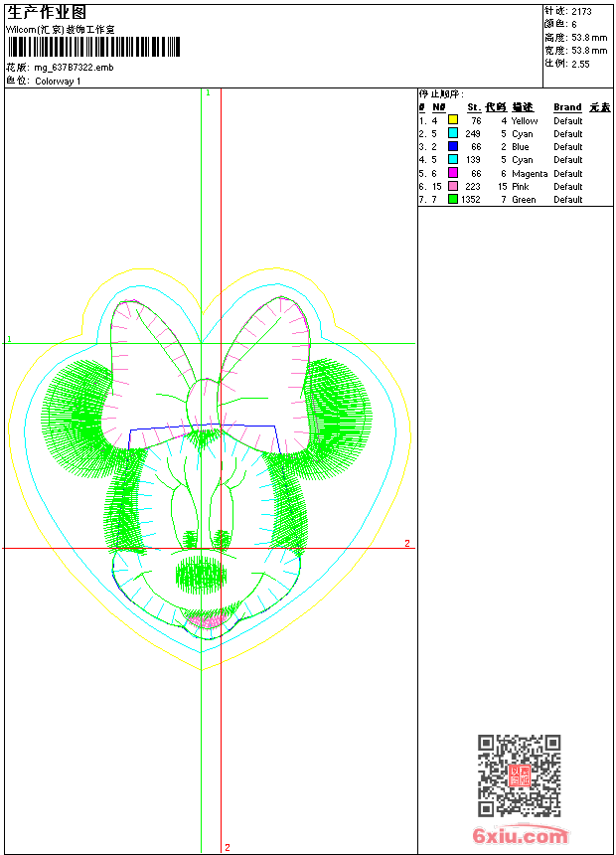This screenshot has height=855, width=616.
Task: Click the Blue description in row 3
Action: click(520, 147)
